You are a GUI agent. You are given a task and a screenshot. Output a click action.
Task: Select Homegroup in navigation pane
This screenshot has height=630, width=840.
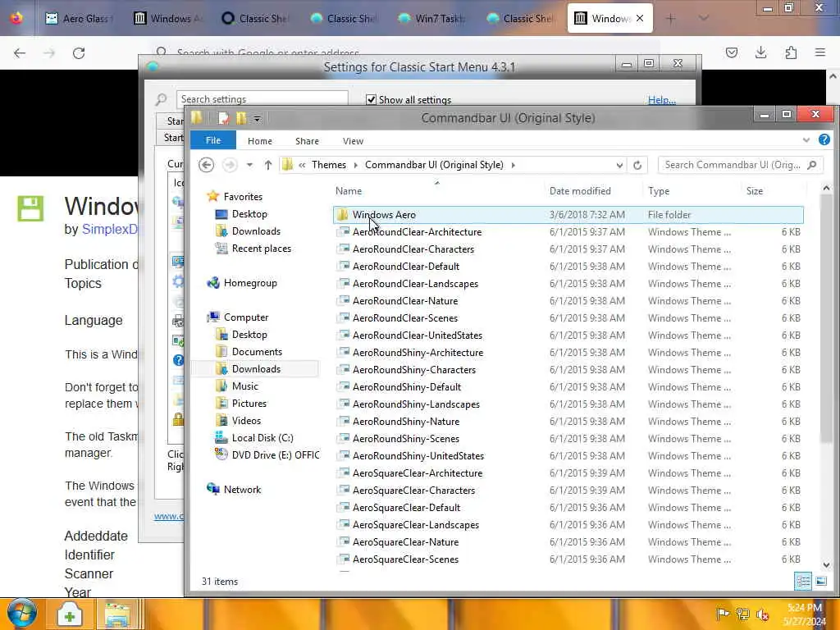tap(250, 283)
